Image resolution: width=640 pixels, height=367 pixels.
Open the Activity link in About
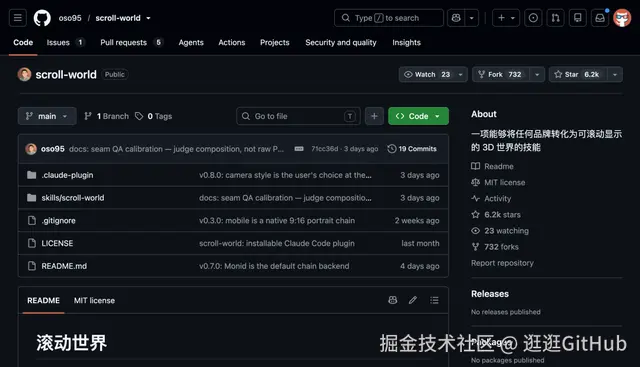tap(491, 198)
